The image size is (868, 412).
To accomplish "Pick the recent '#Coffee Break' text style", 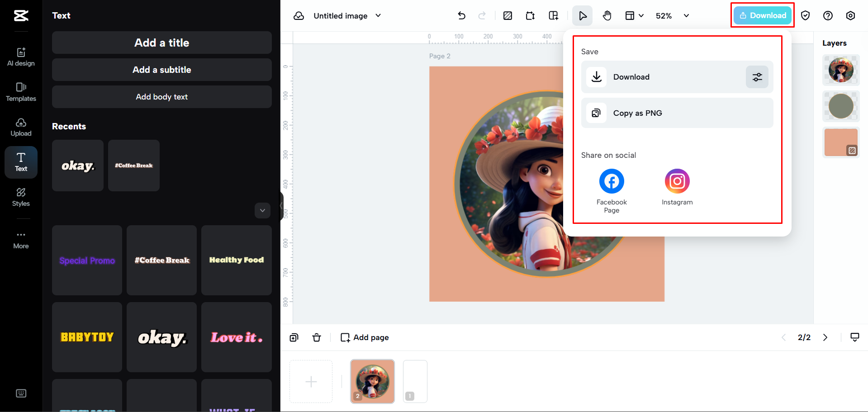I will coord(134,166).
